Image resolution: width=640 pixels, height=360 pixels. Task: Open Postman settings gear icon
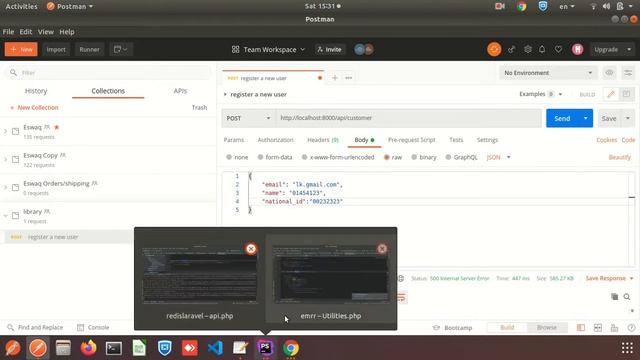pyautogui.click(x=528, y=49)
